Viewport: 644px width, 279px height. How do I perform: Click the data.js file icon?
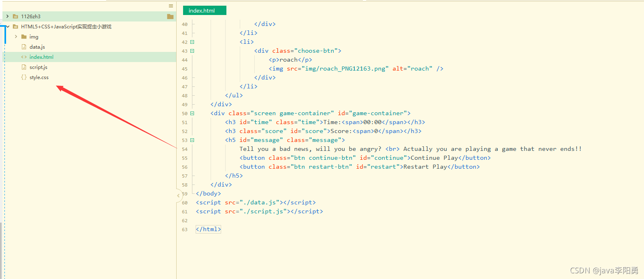pos(24,47)
